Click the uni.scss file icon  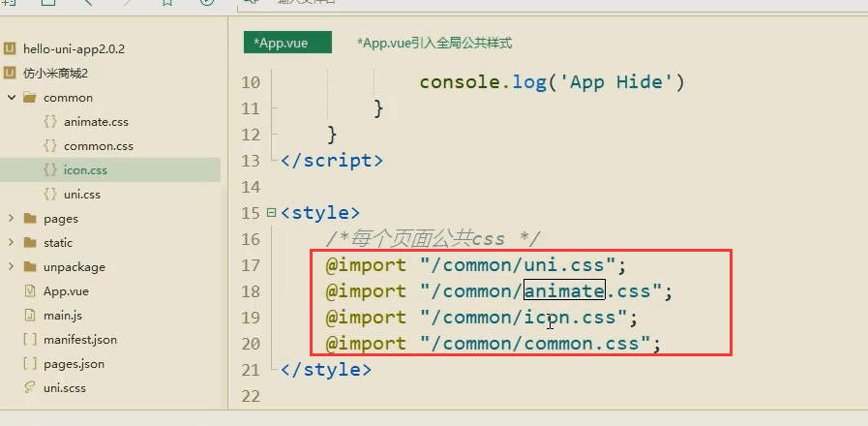30,388
